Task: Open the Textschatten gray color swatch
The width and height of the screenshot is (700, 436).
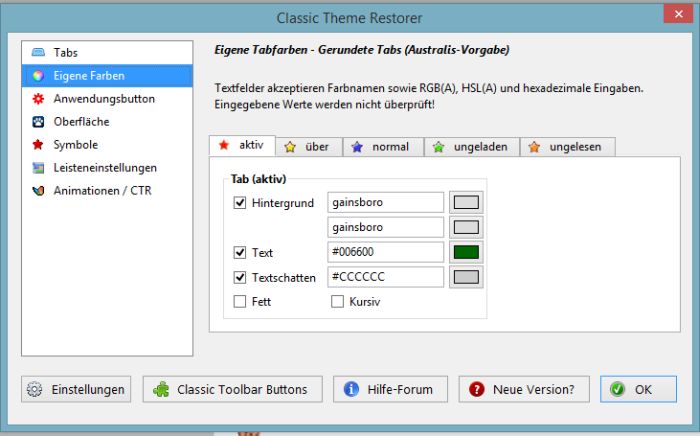Action: [x=466, y=277]
